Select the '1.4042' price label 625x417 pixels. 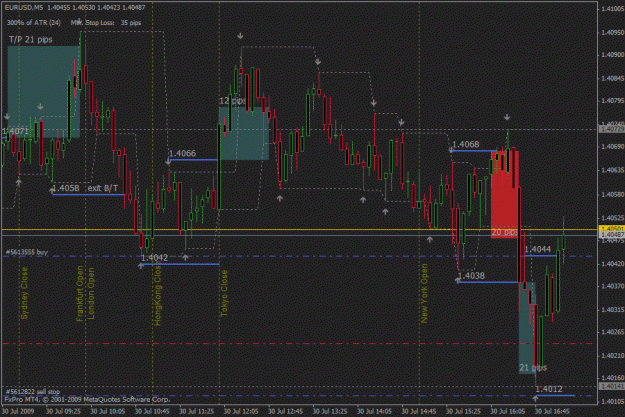click(155, 258)
